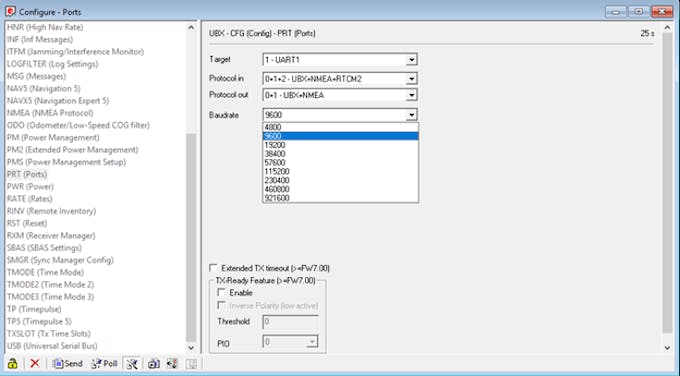Select 115200 baudrate option
The image size is (680, 376).
(x=340, y=171)
